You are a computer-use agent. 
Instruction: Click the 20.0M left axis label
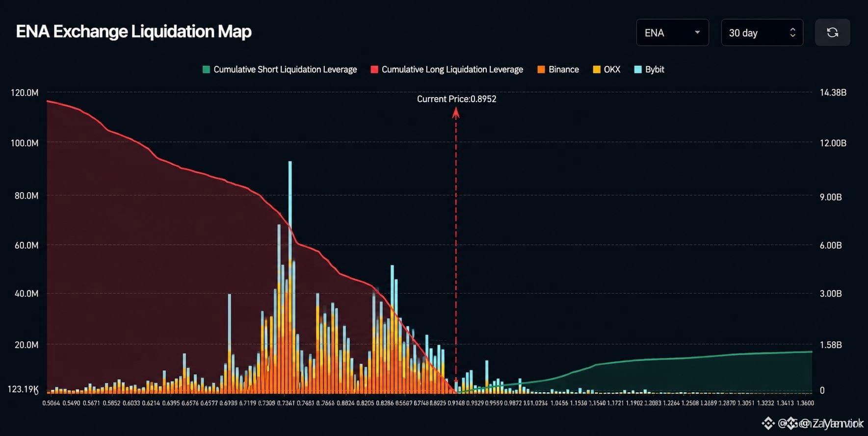26,345
